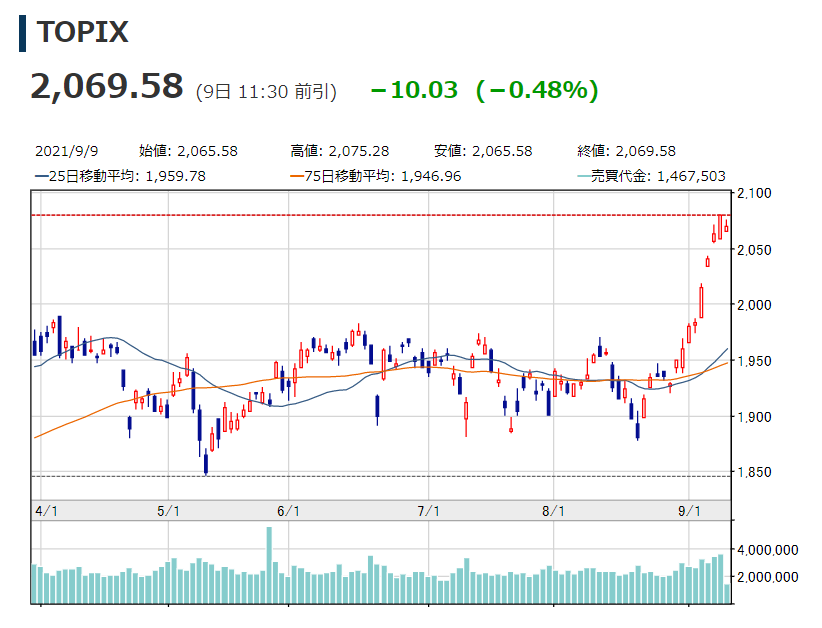
Task: Click the 4/1 date axis label
Action: click(x=46, y=511)
